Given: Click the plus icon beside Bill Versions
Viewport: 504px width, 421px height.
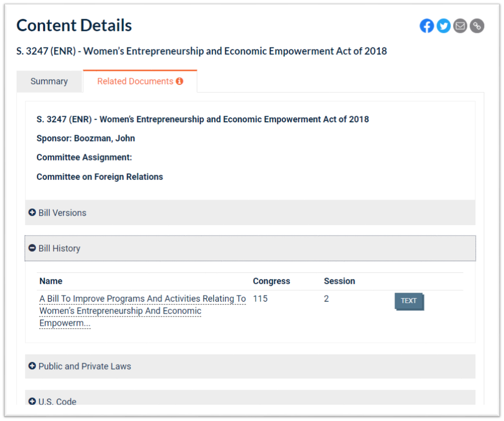Looking at the screenshot, I should 32,212.
